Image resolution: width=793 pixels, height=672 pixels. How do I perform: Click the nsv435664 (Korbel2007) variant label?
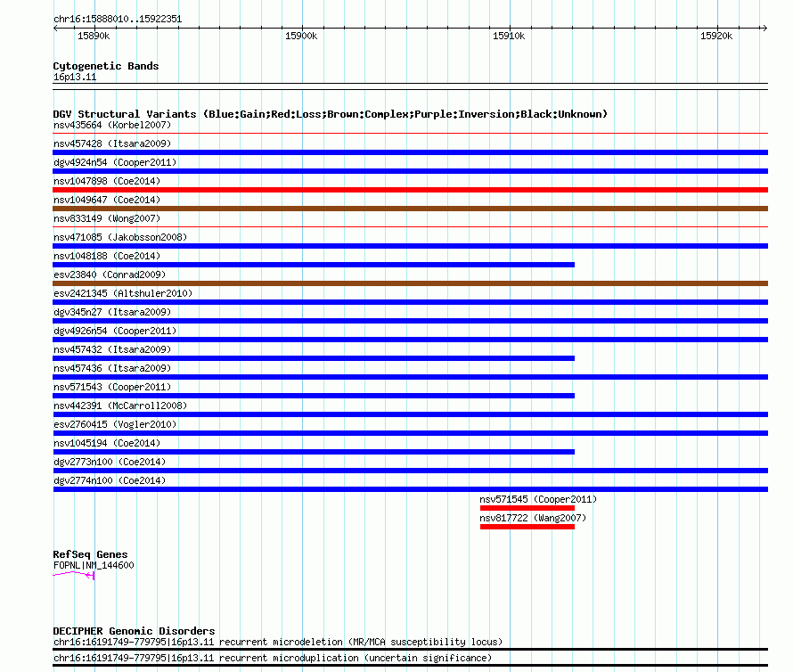click(x=112, y=125)
